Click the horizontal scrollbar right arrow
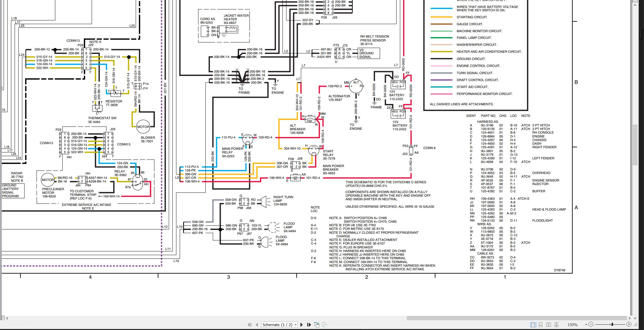Viewport: 644px width, 330px height. [630, 318]
